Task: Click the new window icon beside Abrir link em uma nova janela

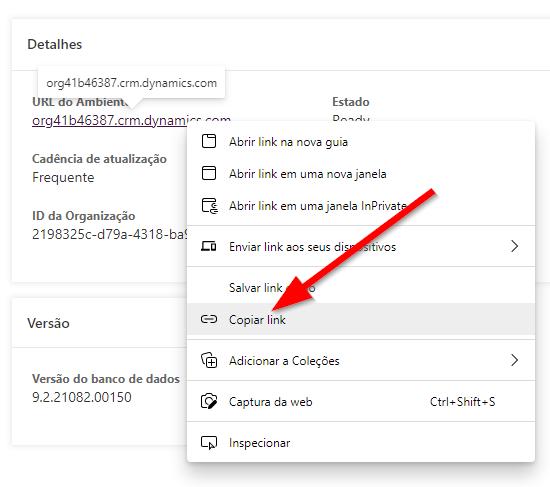Action: point(209,173)
